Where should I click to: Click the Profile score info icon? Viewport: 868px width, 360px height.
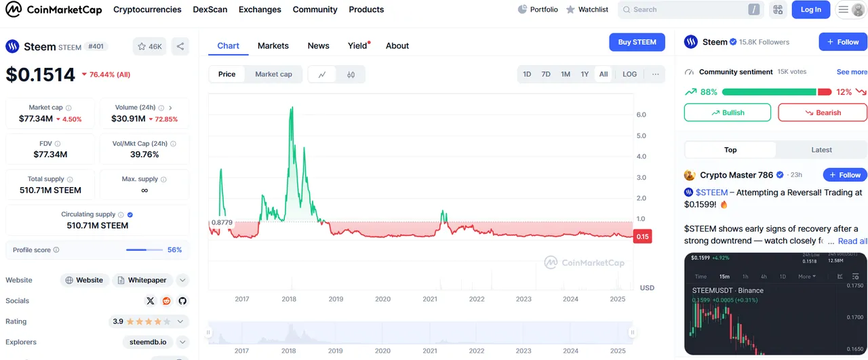56,250
